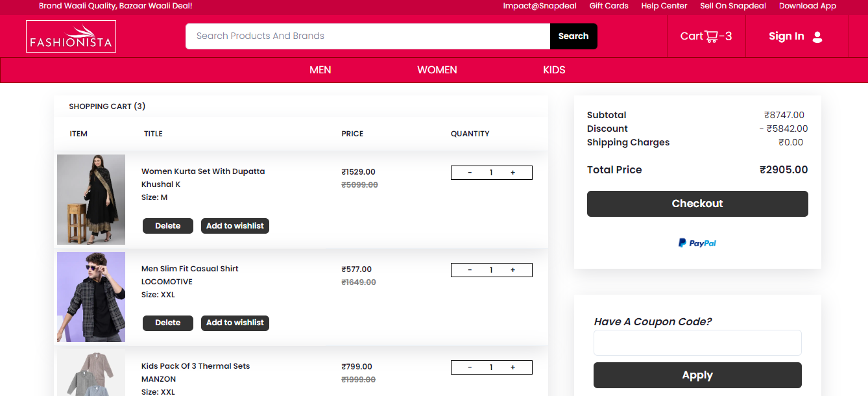Click the Subtotal value ₹8747.00

coord(784,115)
